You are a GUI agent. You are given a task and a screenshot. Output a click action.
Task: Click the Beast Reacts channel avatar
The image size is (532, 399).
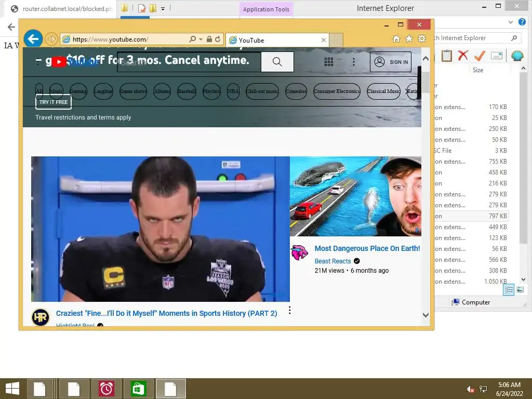[299, 252]
